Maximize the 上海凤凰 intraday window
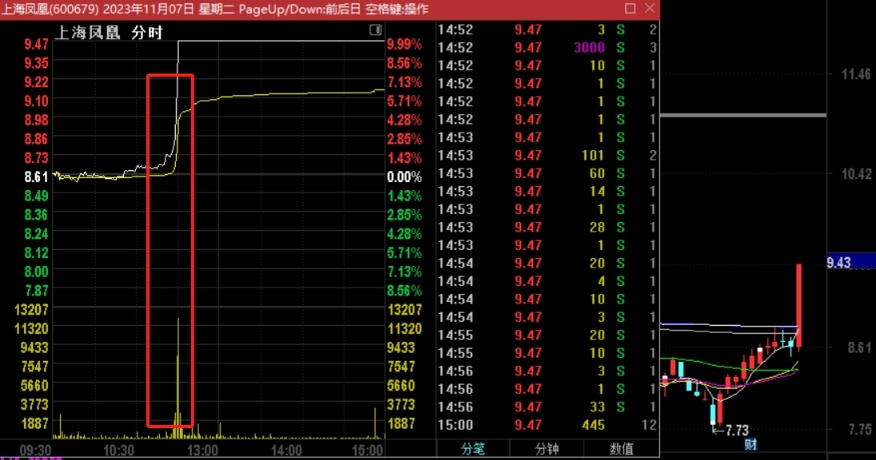Image resolution: width=876 pixels, height=460 pixels. [x=630, y=8]
